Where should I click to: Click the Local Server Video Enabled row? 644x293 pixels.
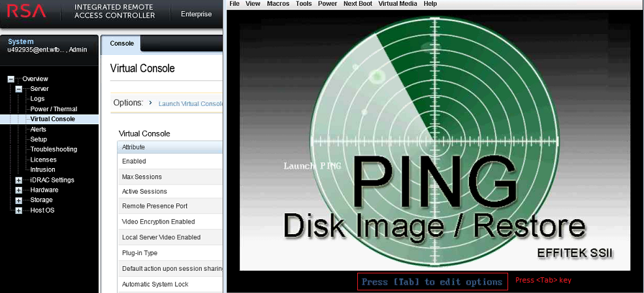(170, 237)
